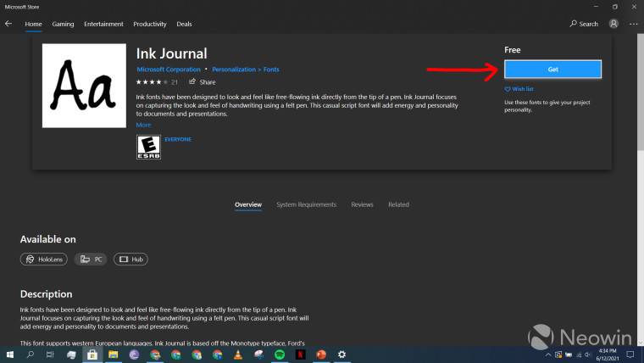Click the Share icon button
Screen dimensions: 644x363
[203, 82]
